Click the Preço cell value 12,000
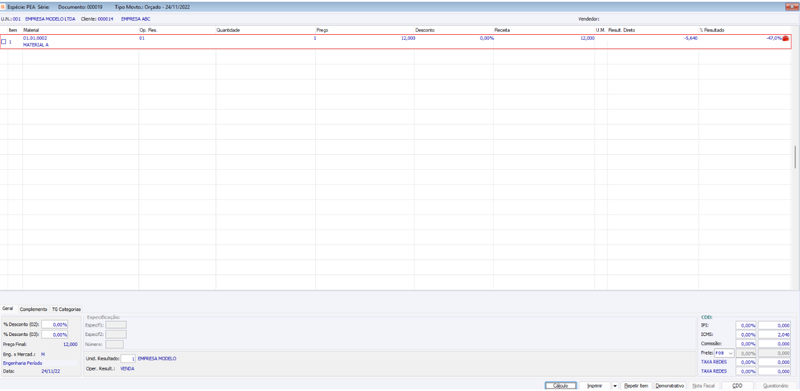Screen dimensions: 800x391 (408, 38)
